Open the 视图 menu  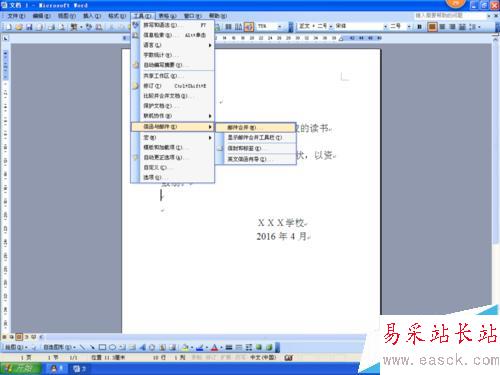click(x=67, y=16)
